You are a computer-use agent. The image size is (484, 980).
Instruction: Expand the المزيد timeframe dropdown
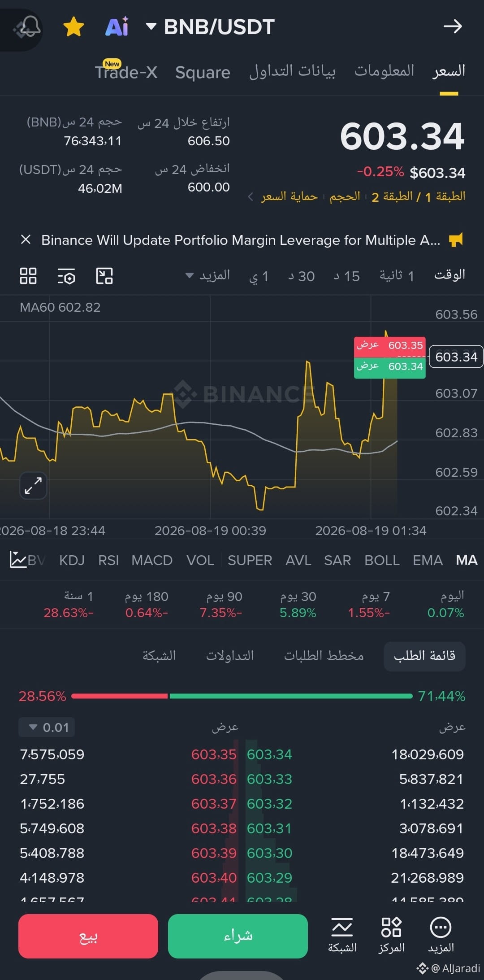click(x=208, y=275)
